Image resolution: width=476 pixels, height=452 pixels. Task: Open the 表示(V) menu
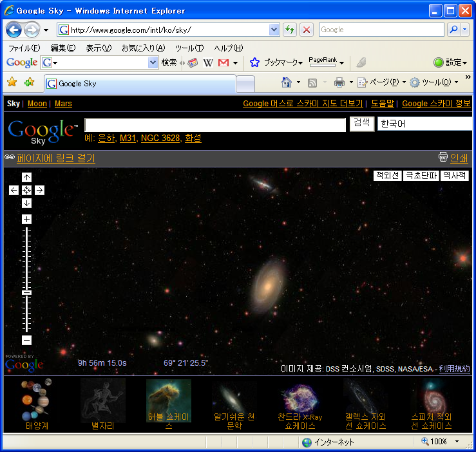[99, 48]
